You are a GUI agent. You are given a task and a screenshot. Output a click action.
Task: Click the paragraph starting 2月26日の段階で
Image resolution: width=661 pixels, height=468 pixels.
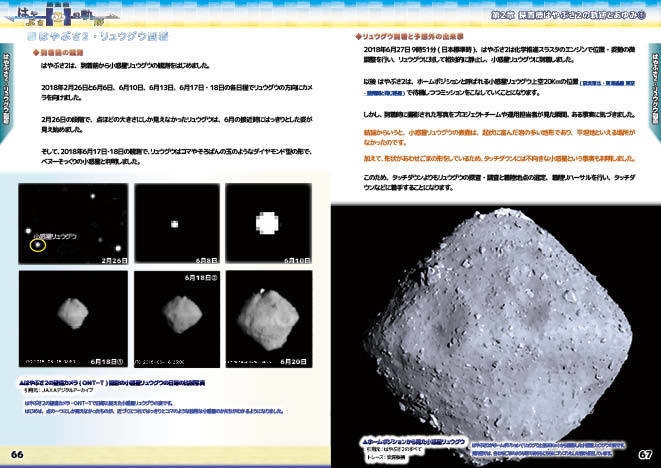point(177,124)
